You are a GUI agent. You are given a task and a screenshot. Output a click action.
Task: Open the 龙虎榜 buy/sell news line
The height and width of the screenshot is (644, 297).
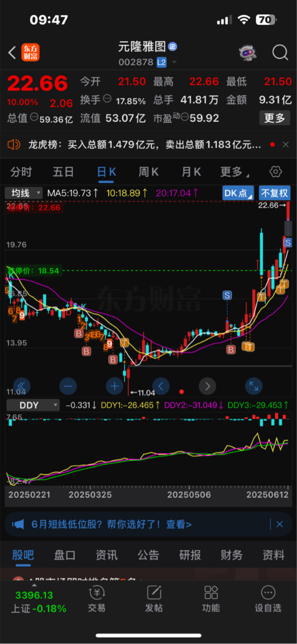pos(145,145)
